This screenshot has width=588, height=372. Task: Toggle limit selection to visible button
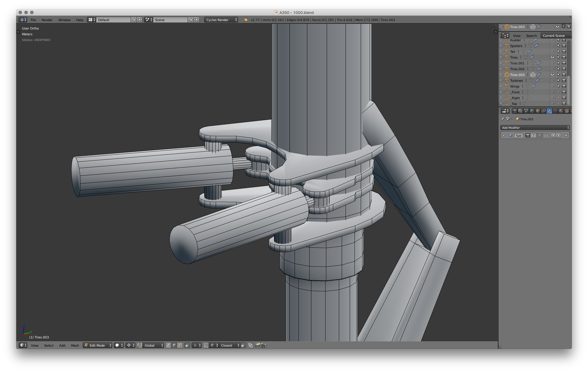tap(187, 345)
